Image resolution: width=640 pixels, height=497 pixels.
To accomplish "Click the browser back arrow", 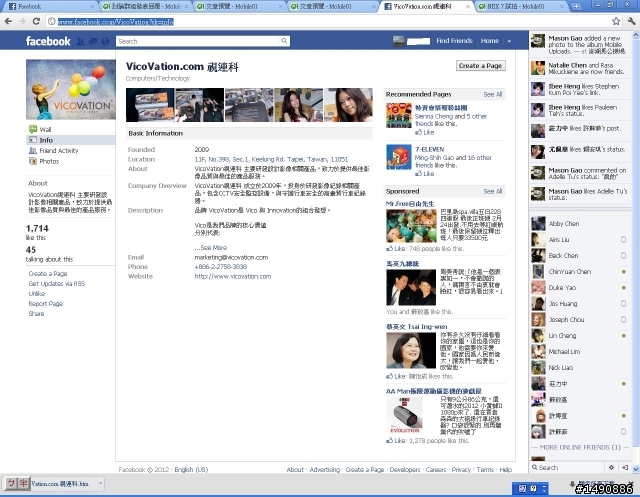I will tap(9, 21).
